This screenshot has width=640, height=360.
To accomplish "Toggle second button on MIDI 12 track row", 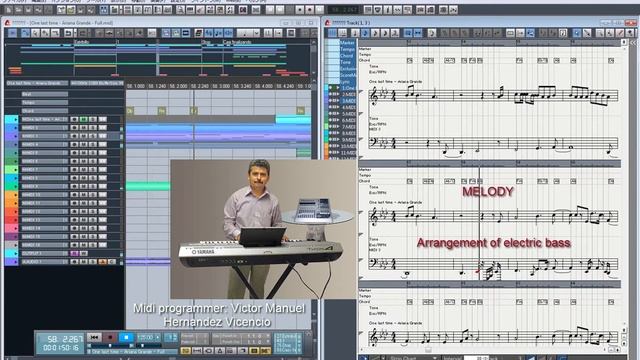I will tap(84, 211).
